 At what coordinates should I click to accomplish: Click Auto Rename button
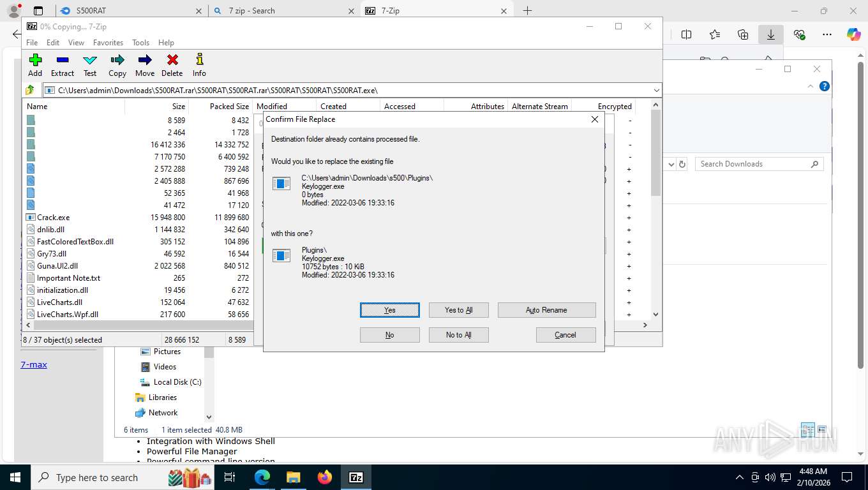(x=546, y=310)
